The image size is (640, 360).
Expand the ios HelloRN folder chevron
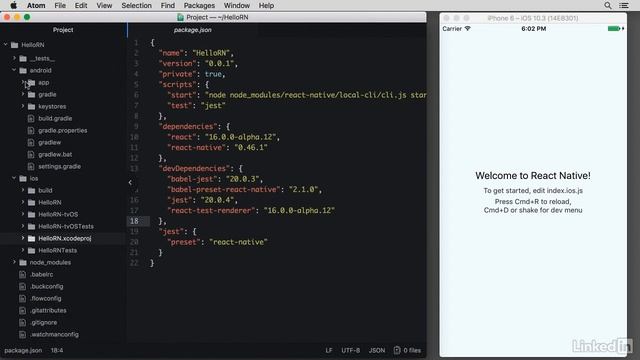coord(23,202)
